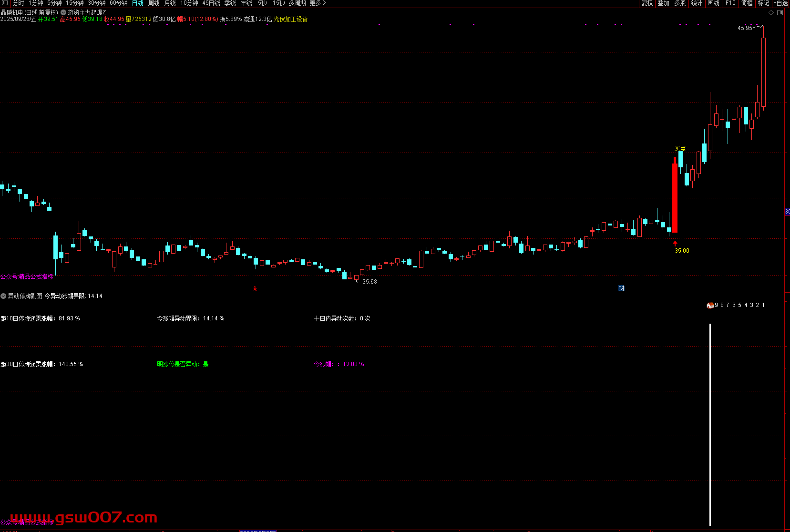Click the 距10日停牌还需涨幅 81.93% text
790x532 pixels.
pos(40,318)
